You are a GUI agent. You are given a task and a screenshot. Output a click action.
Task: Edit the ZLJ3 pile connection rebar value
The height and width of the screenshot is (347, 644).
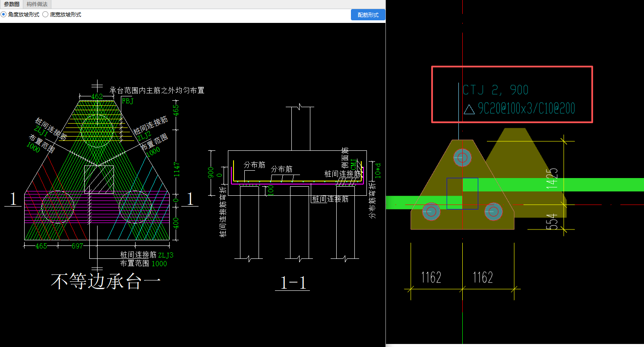click(166, 255)
